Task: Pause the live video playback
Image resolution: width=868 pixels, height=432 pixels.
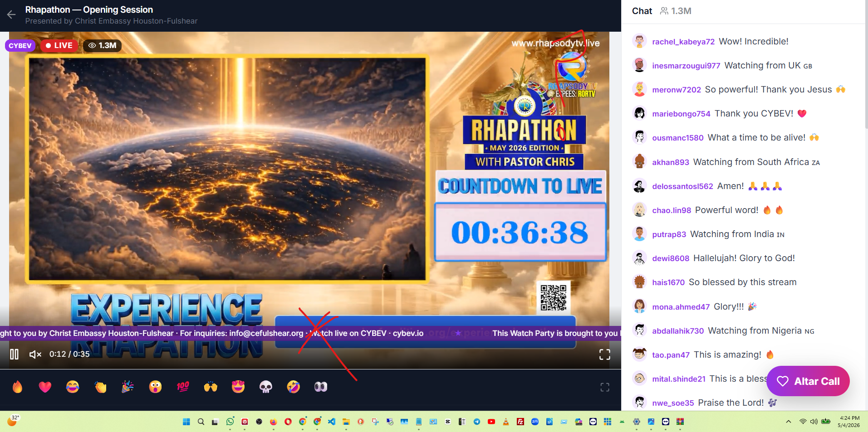Action: point(15,354)
